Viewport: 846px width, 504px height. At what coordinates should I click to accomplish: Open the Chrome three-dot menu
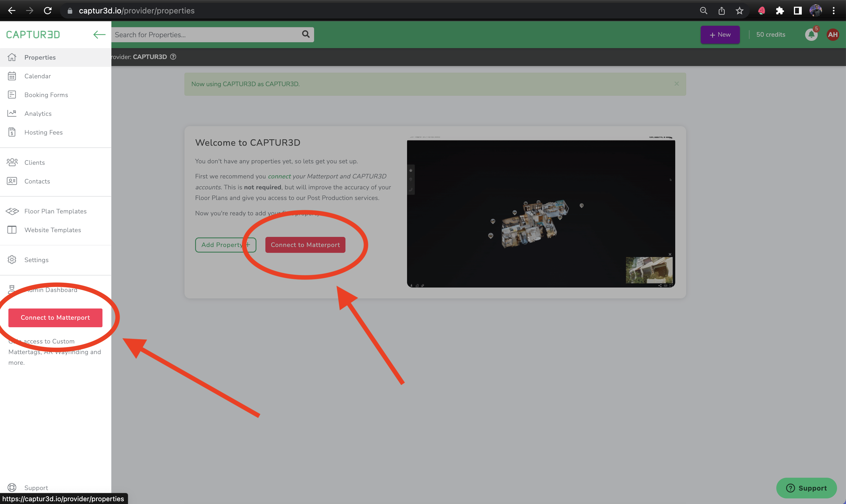pos(833,11)
